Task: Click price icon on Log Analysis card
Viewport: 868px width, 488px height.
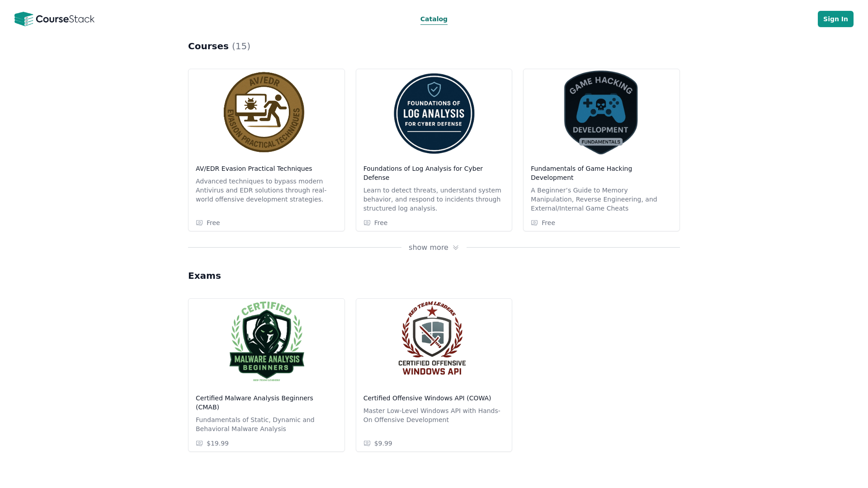Action: [x=367, y=223]
